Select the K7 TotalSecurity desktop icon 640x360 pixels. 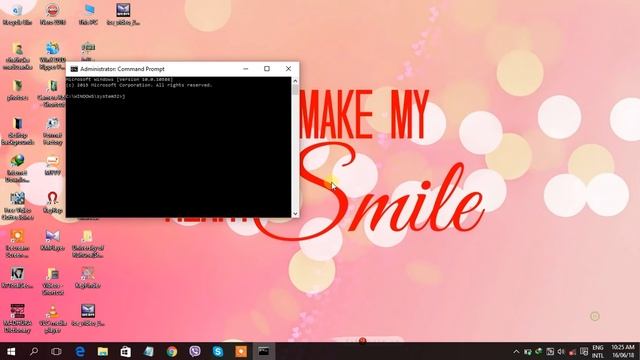pos(17,278)
